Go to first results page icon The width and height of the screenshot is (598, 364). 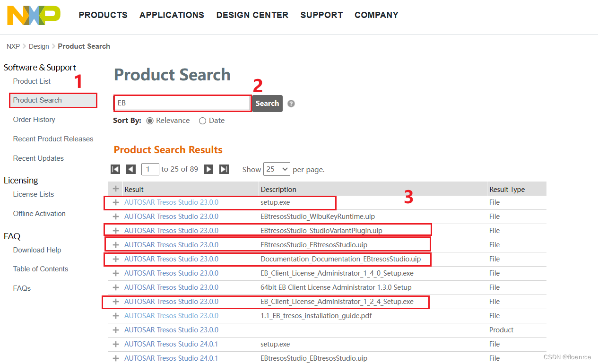coord(115,169)
